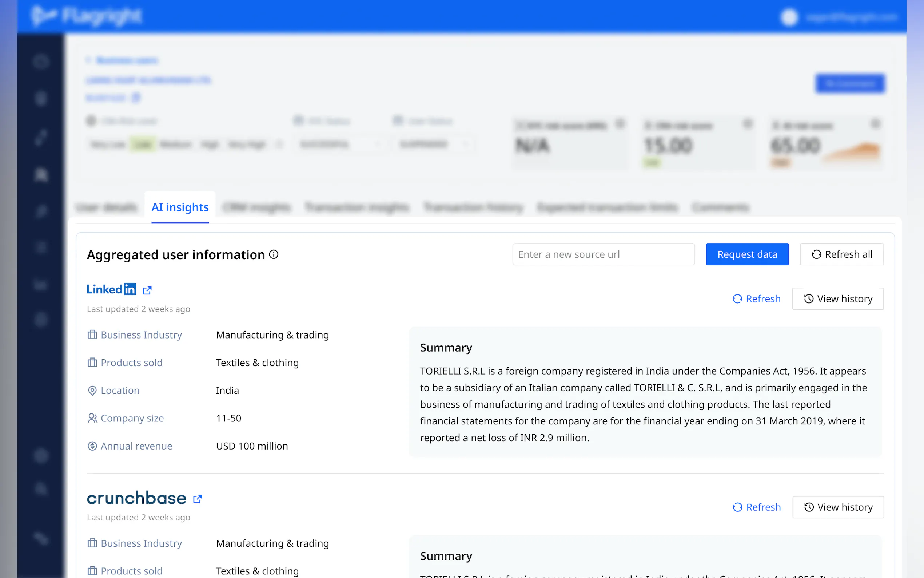This screenshot has width=924, height=578.
Task: Click Business Industry building icon under LinkedIn
Action: [x=92, y=335]
